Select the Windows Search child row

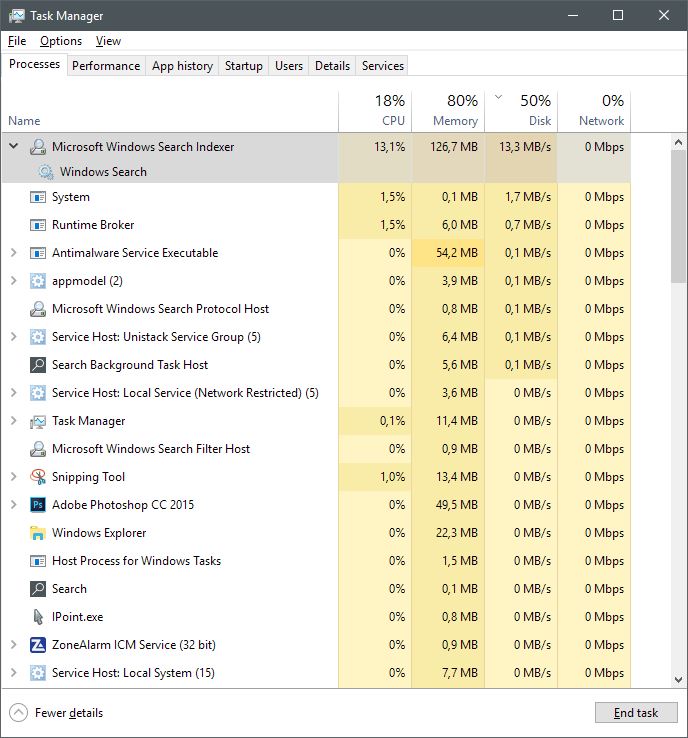tap(316, 172)
